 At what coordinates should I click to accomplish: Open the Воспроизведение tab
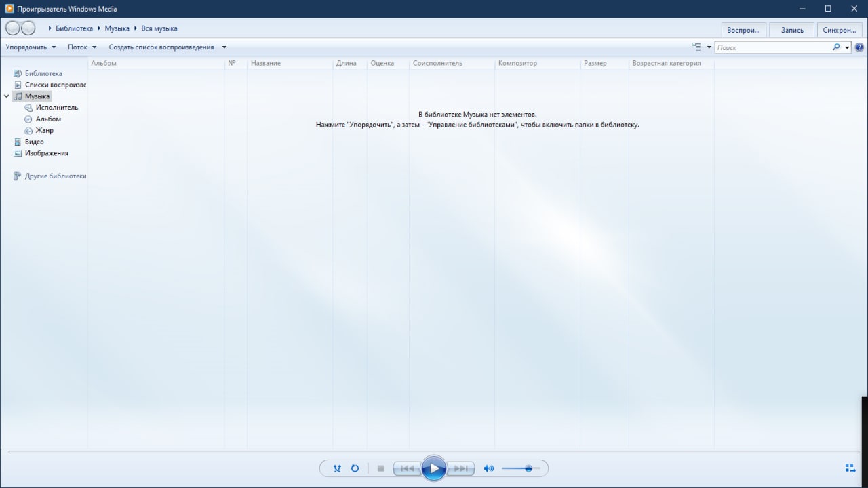[x=744, y=30]
